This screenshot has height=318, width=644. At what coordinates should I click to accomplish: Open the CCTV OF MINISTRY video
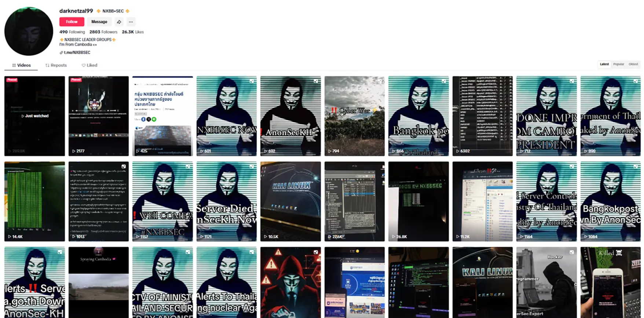162,282
